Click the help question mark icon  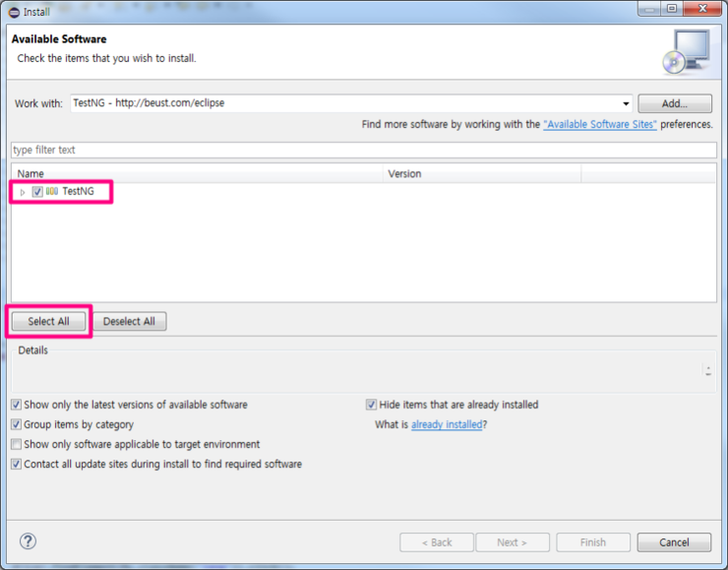click(x=28, y=541)
